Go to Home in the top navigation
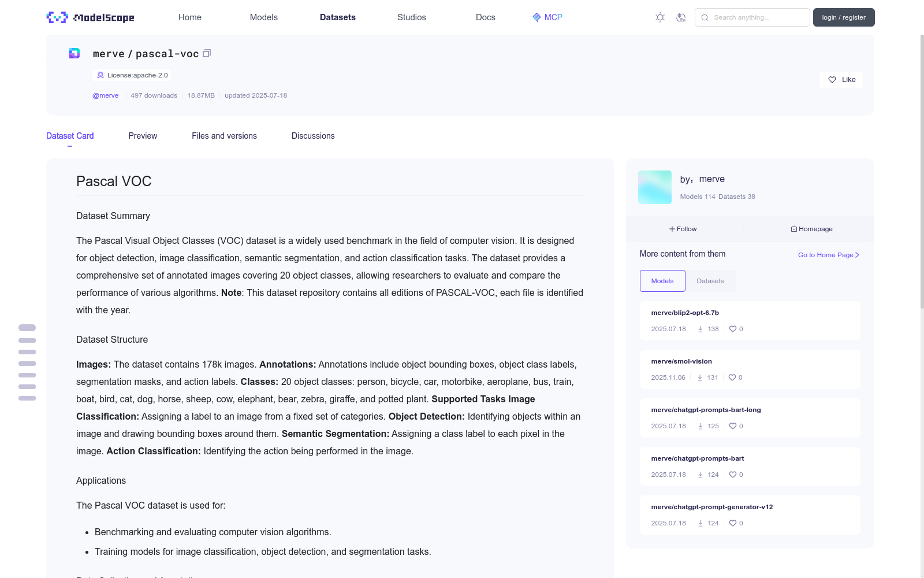This screenshot has width=924, height=578. 190,17
